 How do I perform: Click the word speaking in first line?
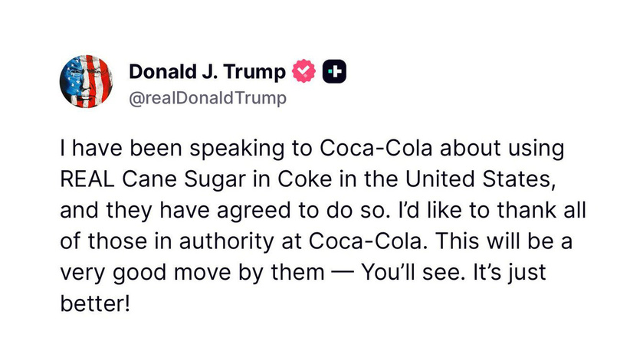pyautogui.click(x=237, y=149)
